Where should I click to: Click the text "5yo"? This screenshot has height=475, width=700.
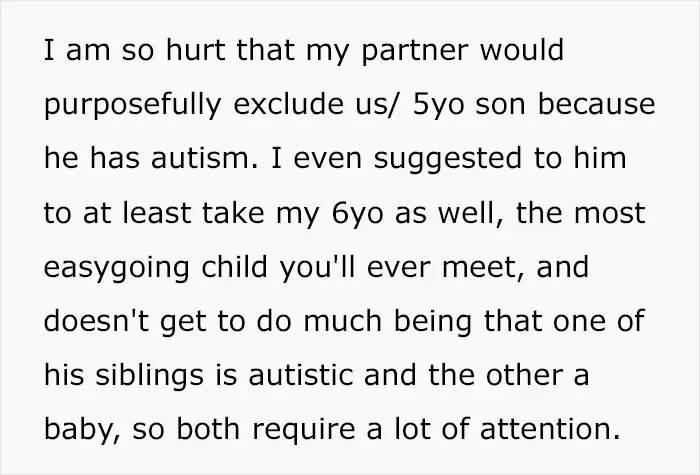438,105
